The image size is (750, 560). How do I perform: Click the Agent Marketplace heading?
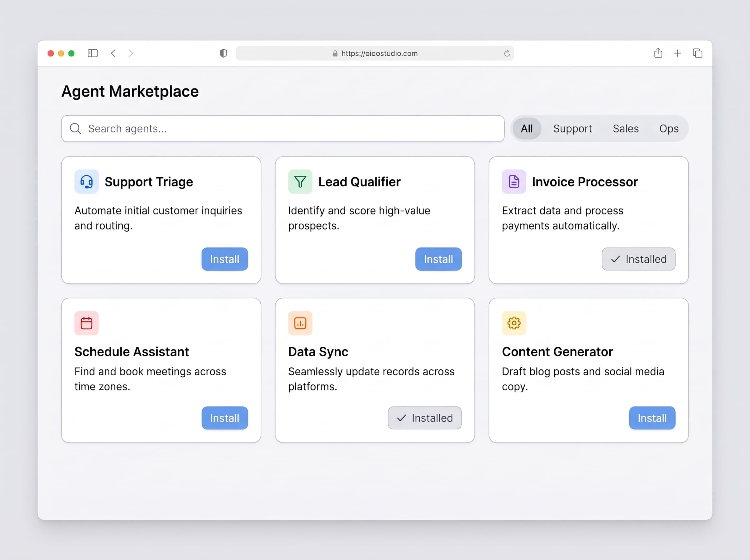click(x=130, y=92)
